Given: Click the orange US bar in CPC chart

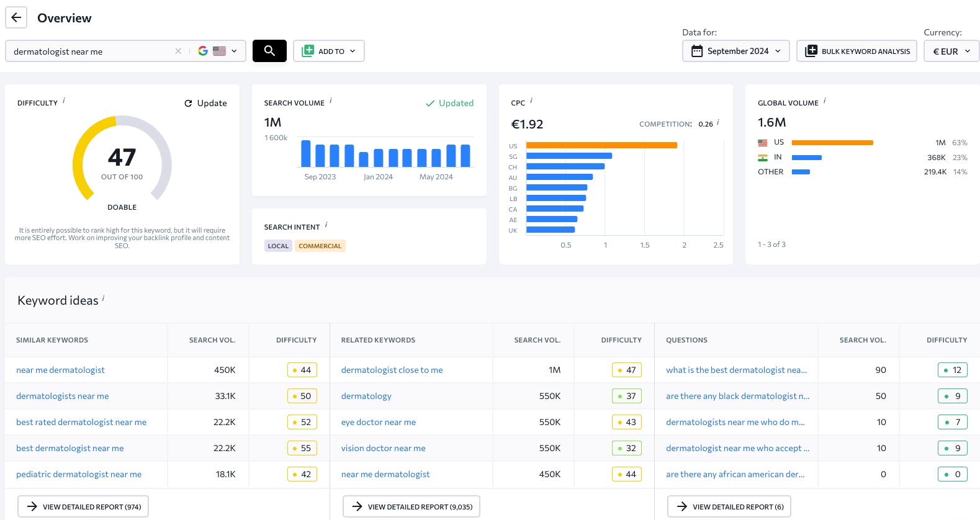Looking at the screenshot, I should coord(601,145).
